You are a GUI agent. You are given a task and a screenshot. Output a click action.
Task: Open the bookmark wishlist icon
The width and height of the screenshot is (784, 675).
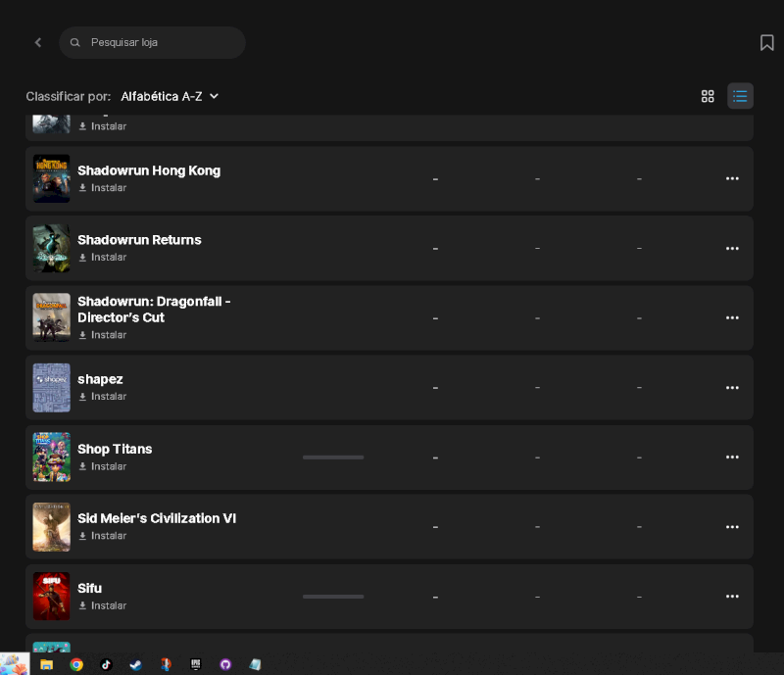pos(766,42)
